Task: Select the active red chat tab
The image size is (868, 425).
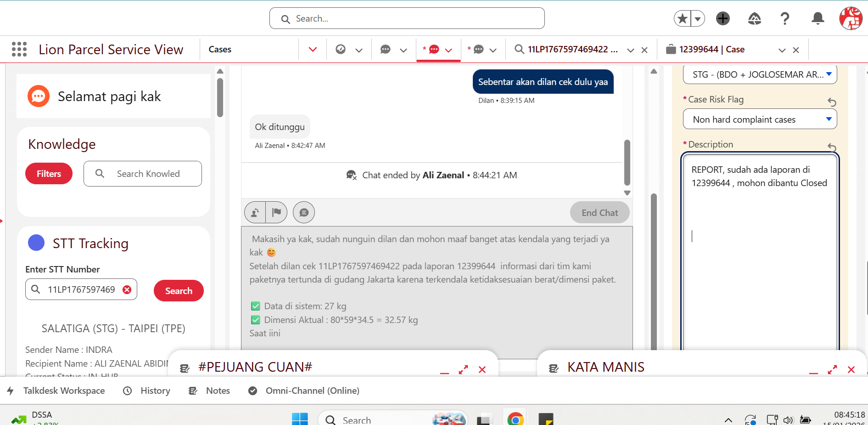Action: 434,49
